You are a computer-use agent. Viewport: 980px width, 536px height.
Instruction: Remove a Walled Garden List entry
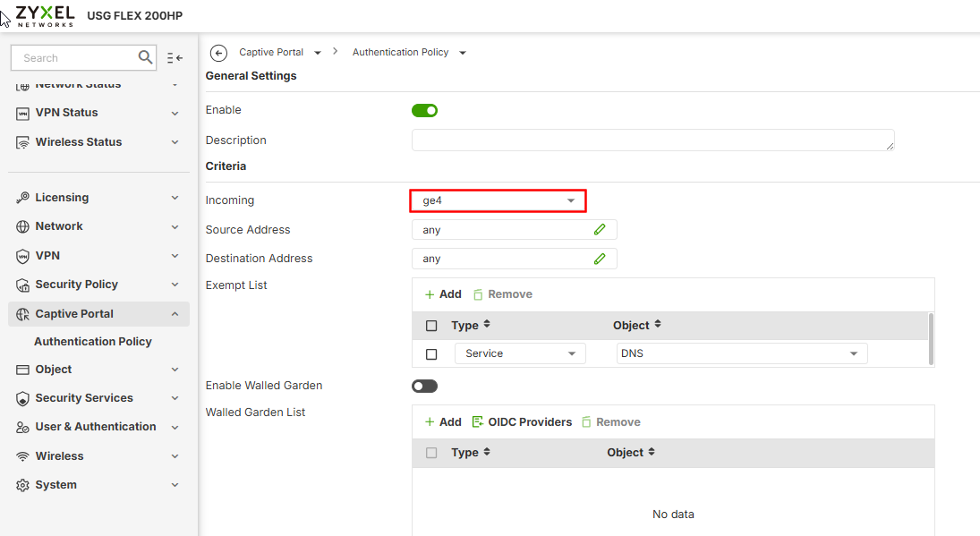coord(610,421)
